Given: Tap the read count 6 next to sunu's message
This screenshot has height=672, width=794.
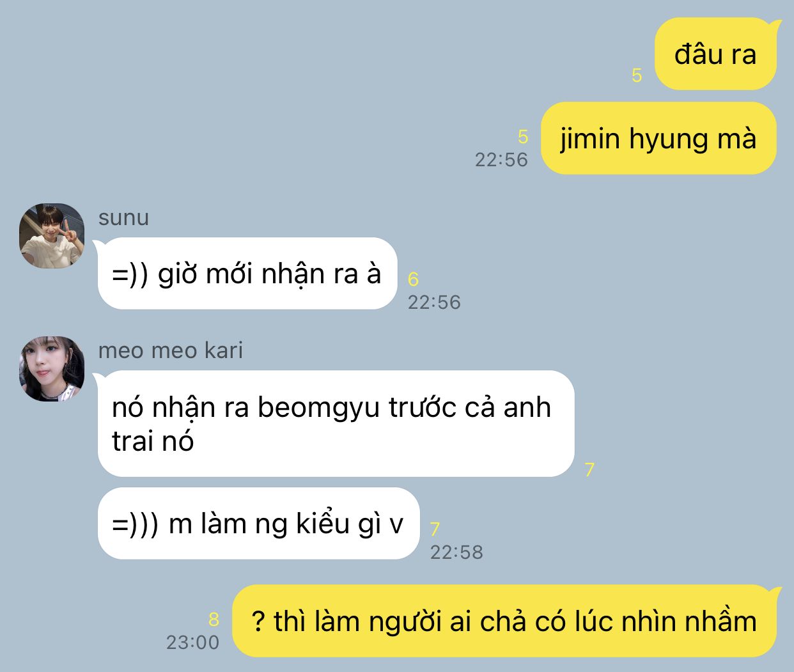Looking at the screenshot, I should (413, 279).
